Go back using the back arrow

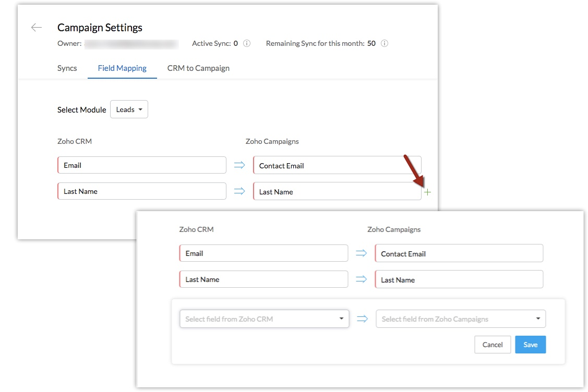point(37,27)
